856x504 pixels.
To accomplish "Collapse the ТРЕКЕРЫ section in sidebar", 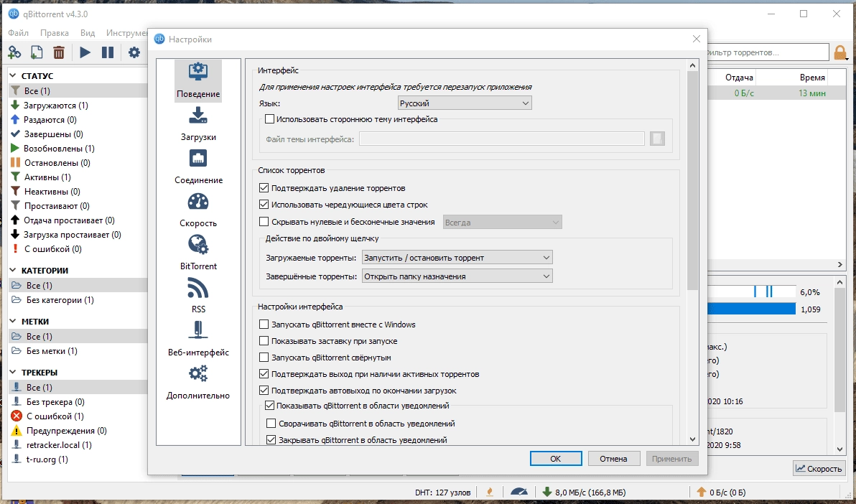I will point(13,373).
